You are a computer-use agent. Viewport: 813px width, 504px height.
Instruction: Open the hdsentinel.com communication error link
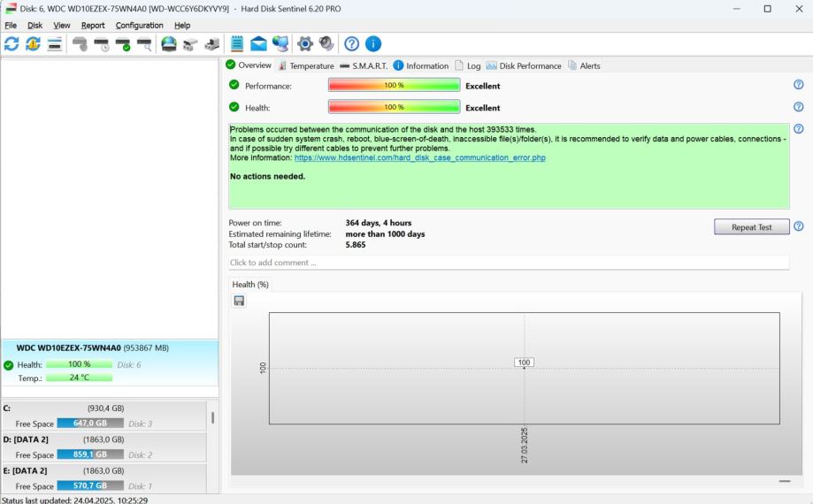pyautogui.click(x=419, y=157)
